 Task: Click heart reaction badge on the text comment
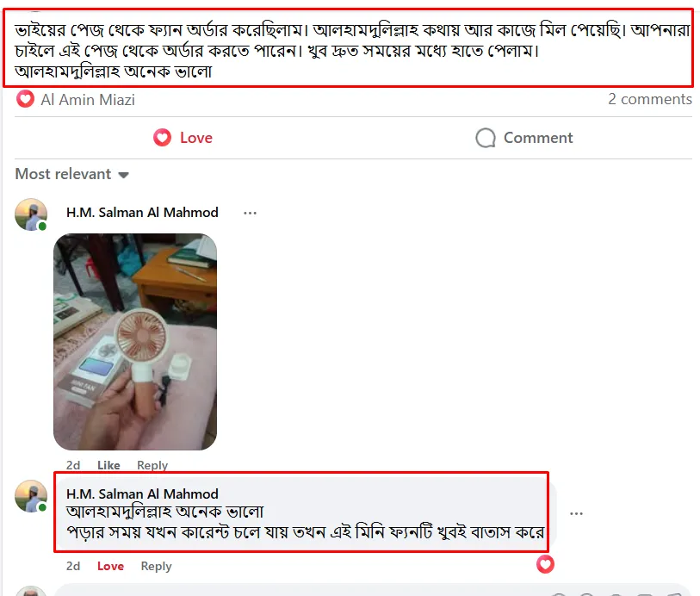coord(545,564)
